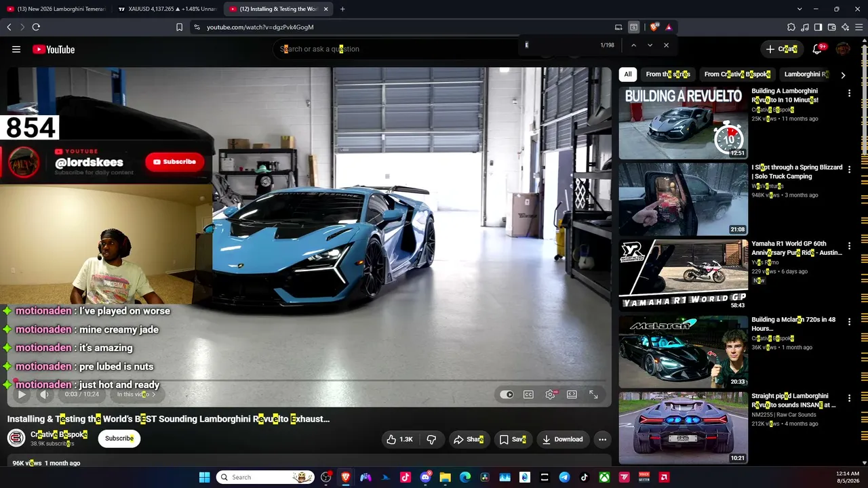Open options for Spring Blizzard video
This screenshot has height=488, width=868.
849,170
